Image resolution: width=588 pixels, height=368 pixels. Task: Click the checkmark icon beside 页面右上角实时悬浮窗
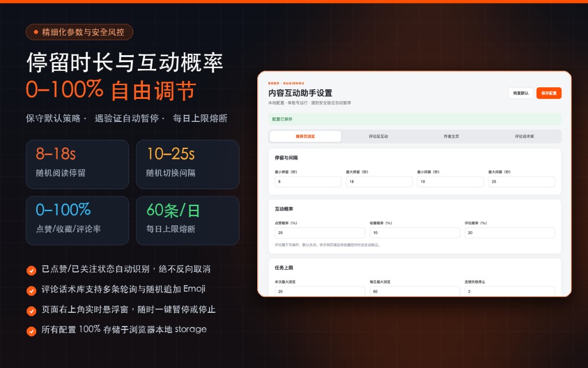pyautogui.click(x=32, y=311)
